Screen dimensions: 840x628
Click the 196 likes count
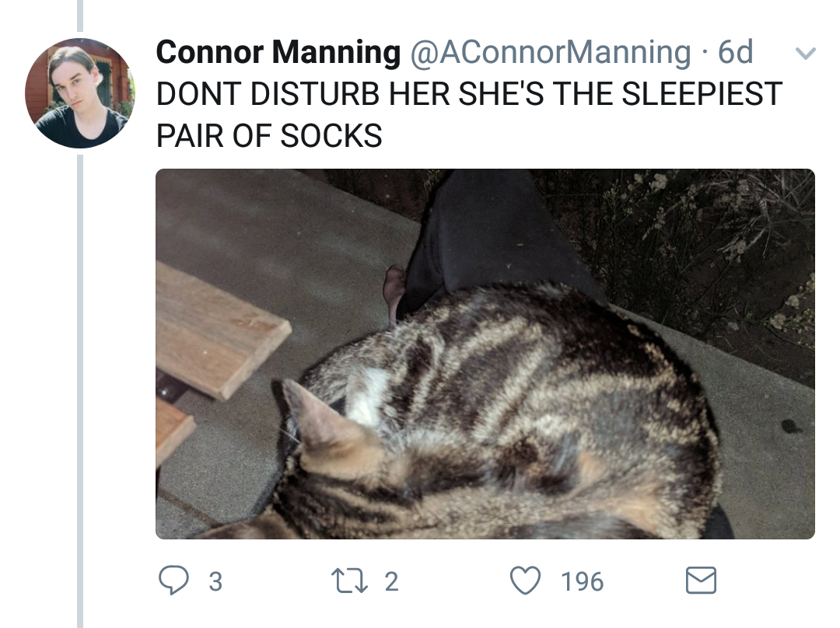click(x=582, y=581)
